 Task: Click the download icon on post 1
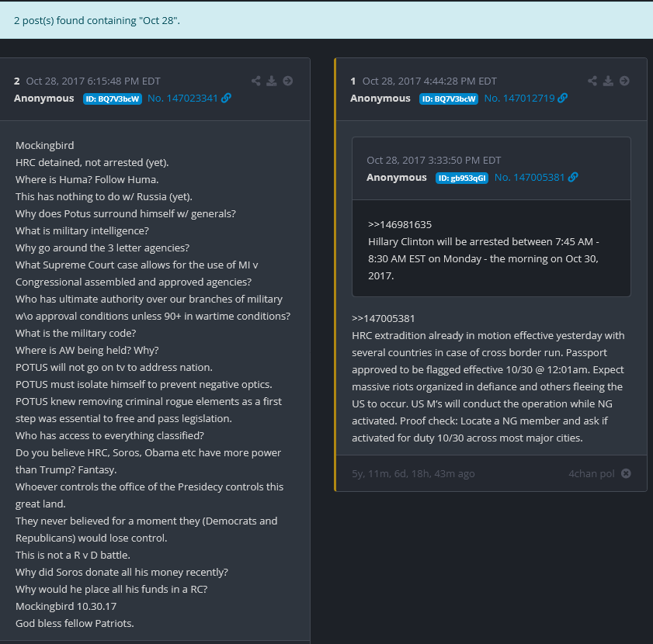[x=608, y=81]
